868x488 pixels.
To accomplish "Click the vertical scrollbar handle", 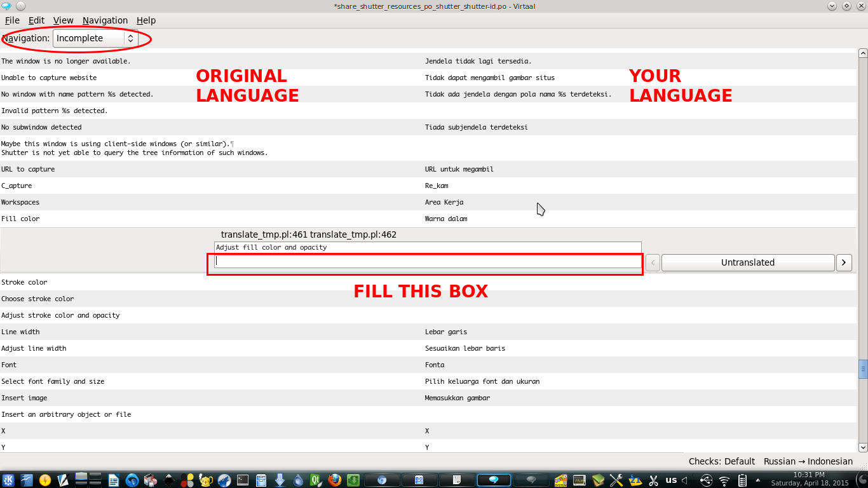I will [x=863, y=369].
